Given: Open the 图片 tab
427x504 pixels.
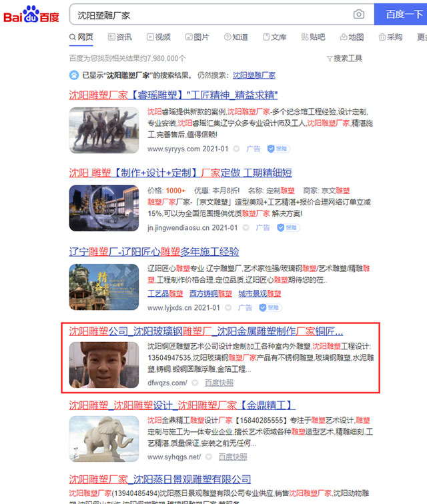Looking at the screenshot, I should tap(196, 37).
